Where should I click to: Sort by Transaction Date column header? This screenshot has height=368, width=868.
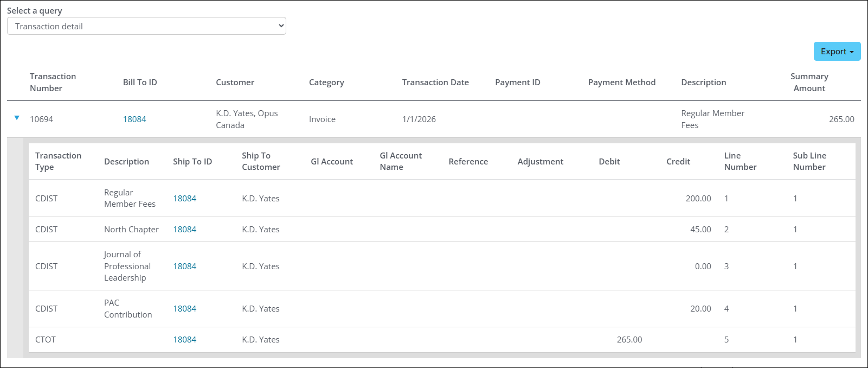435,83
